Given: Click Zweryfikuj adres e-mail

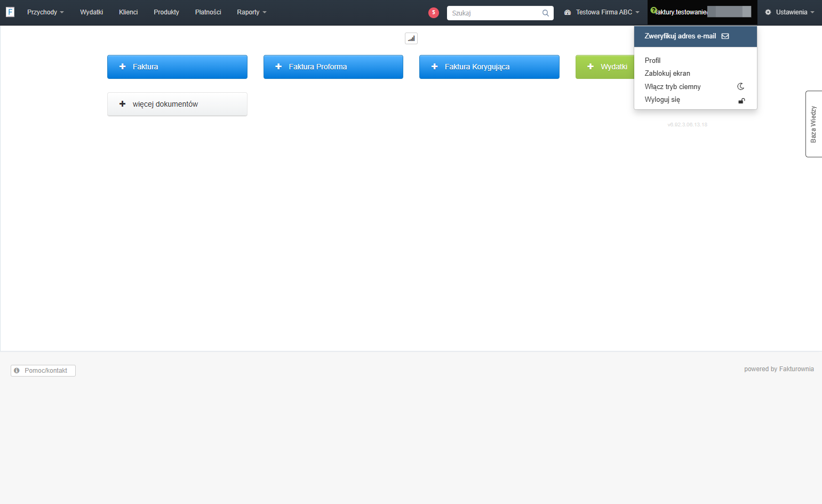Looking at the screenshot, I should [x=696, y=36].
